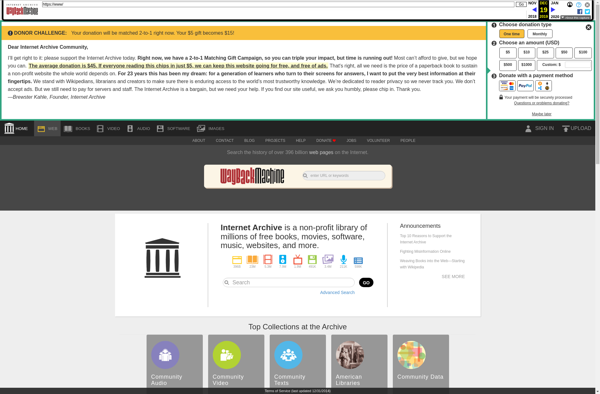The width and height of the screenshot is (600, 394).
Task: Click the Wayback toolbar URL address field
Action: tap(278, 4)
